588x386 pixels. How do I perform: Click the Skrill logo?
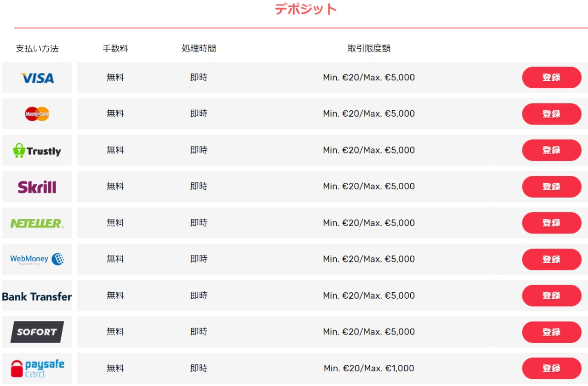pos(37,187)
